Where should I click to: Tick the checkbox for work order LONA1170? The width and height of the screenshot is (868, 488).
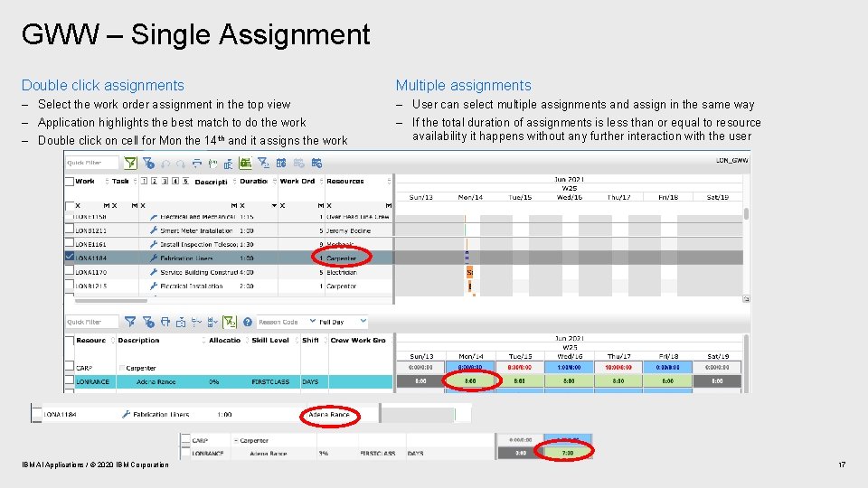click(70, 270)
